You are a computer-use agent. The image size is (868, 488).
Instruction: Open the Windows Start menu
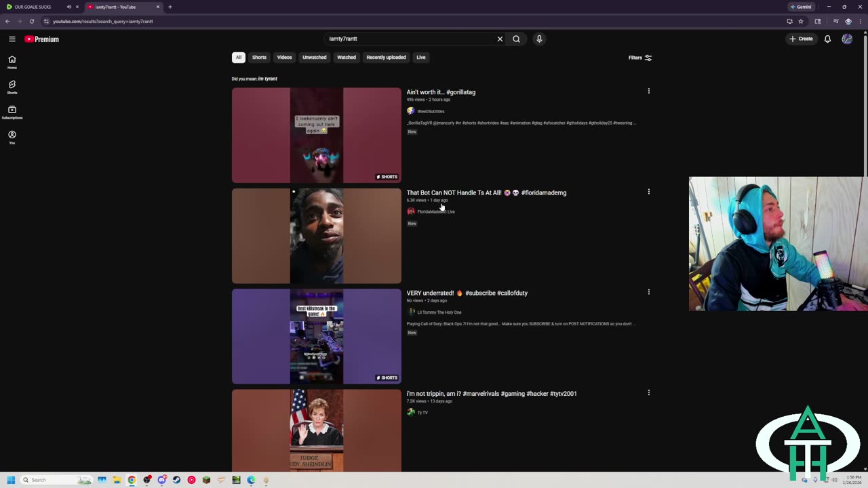point(11,480)
